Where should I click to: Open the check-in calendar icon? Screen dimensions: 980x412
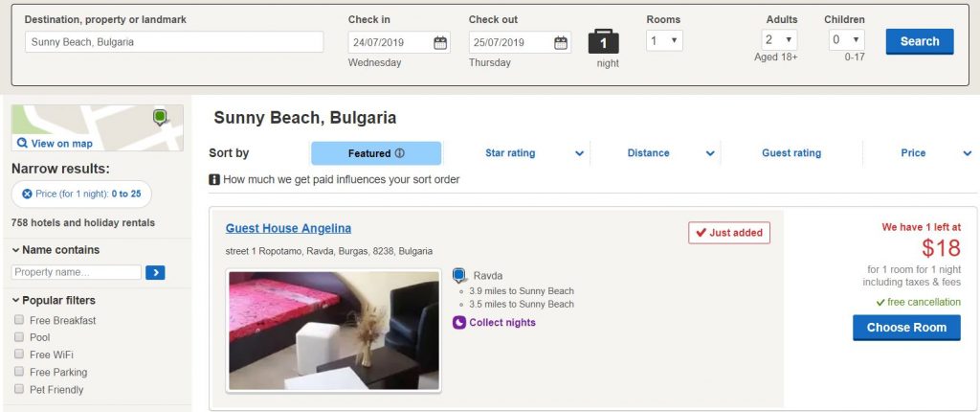[439, 42]
